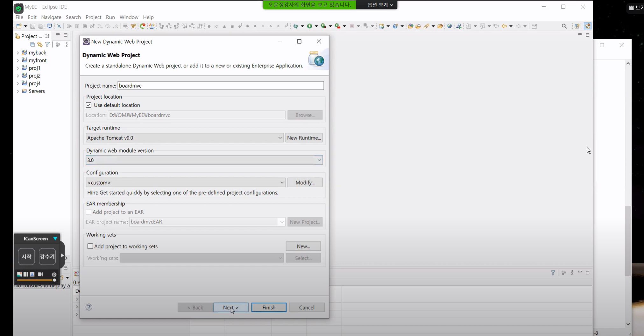The height and width of the screenshot is (336, 644).
Task: Click the Coverage run toolbar icon
Action: pyautogui.click(x=323, y=26)
